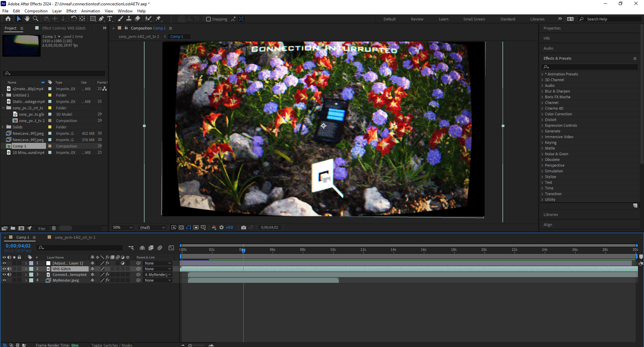
Task: Click the current time display field
Action: point(17,246)
